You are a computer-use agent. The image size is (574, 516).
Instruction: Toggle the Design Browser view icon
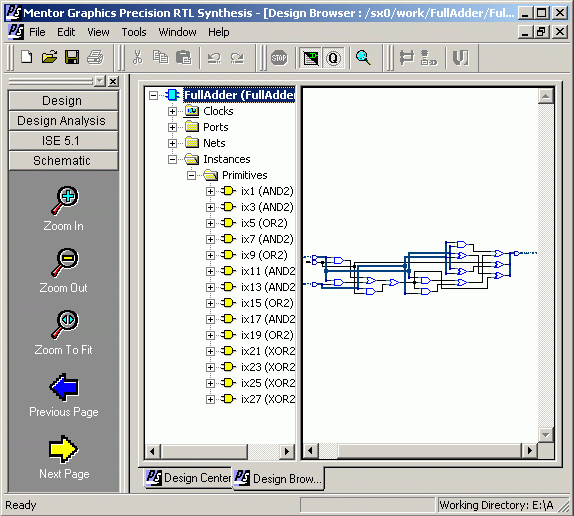tap(310, 58)
